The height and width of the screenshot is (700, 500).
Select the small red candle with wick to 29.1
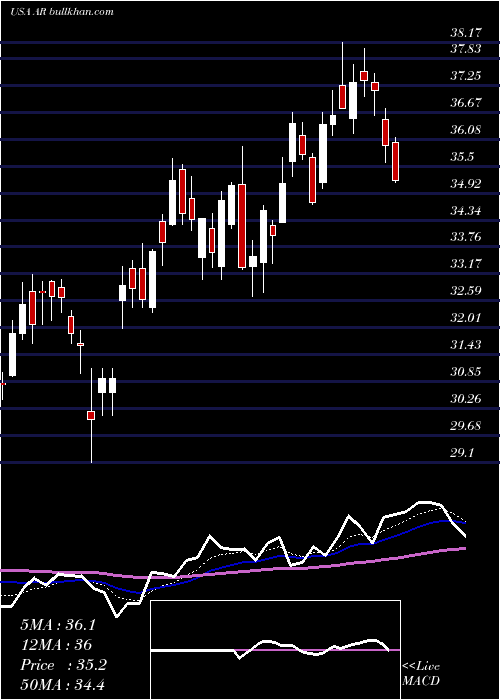tap(91, 415)
